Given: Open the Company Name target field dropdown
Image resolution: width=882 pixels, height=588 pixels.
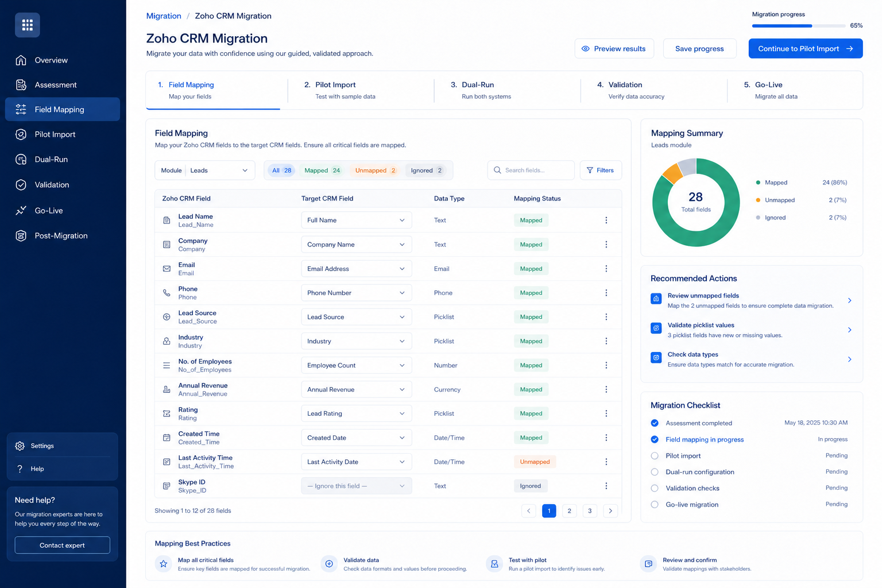Looking at the screenshot, I should point(357,245).
